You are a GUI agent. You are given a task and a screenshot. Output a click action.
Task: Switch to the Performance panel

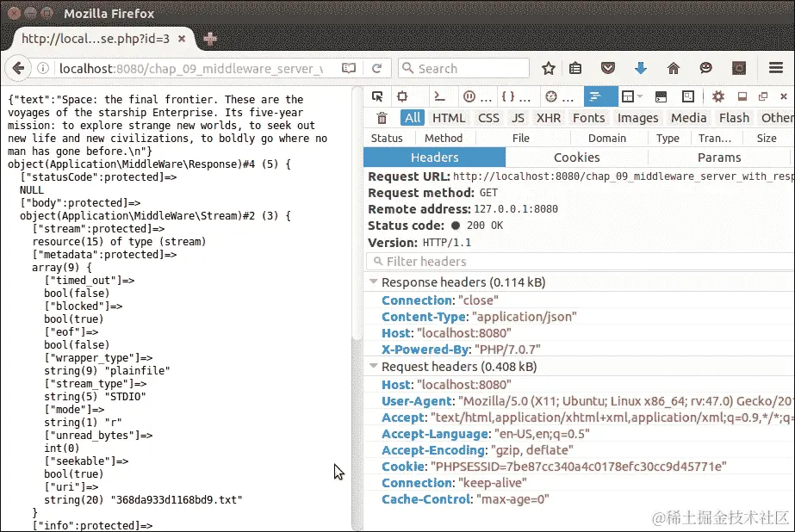click(x=559, y=96)
